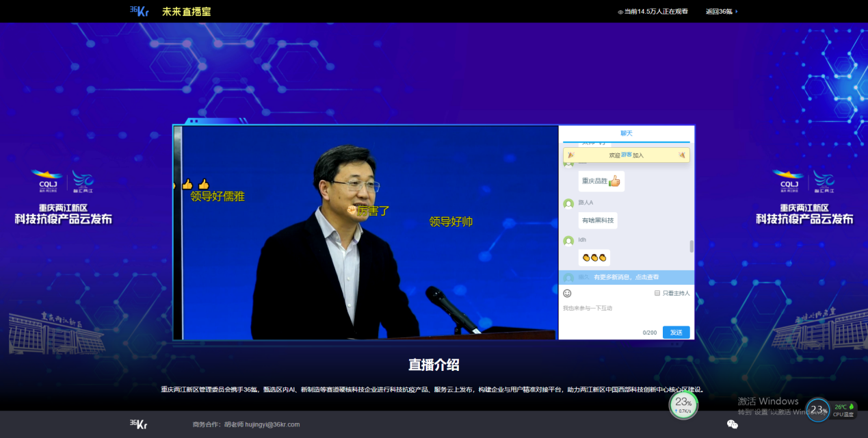
Task: Click the 领导好帅 danmaku comment
Action: coord(451,222)
